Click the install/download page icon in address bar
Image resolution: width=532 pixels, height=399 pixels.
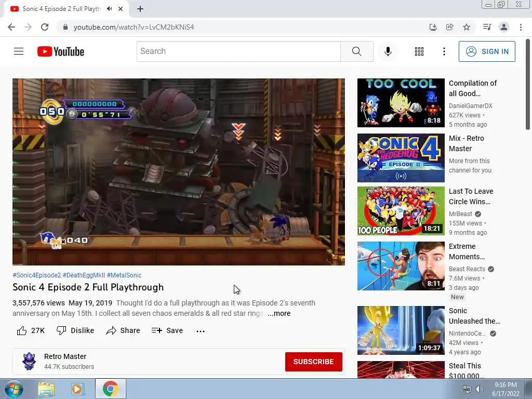tap(433, 27)
